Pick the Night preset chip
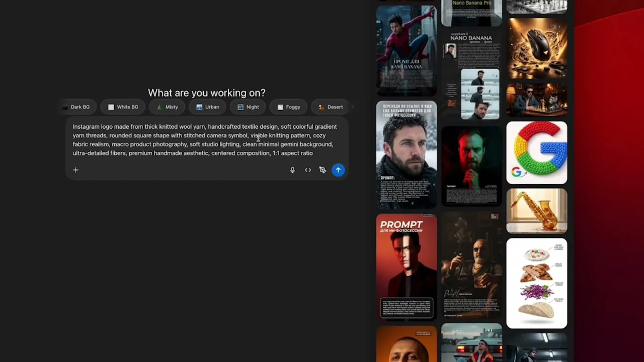The image size is (644, 362). (248, 107)
